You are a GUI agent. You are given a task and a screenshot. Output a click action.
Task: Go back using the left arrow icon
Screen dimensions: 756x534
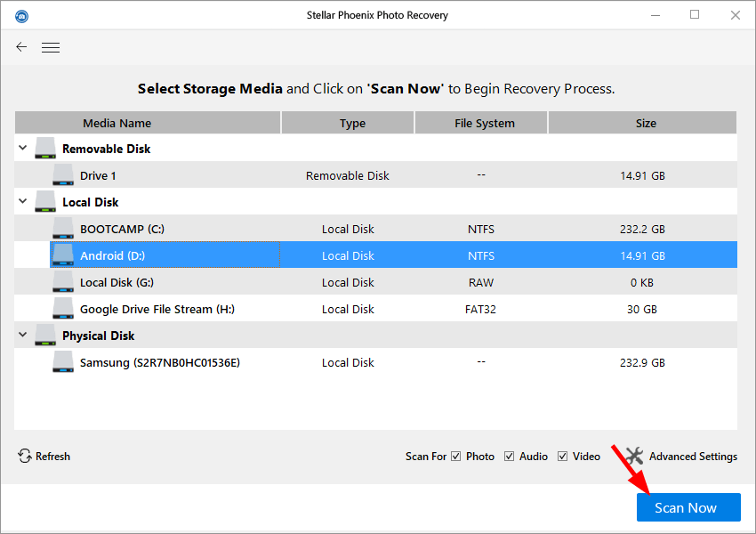point(21,47)
